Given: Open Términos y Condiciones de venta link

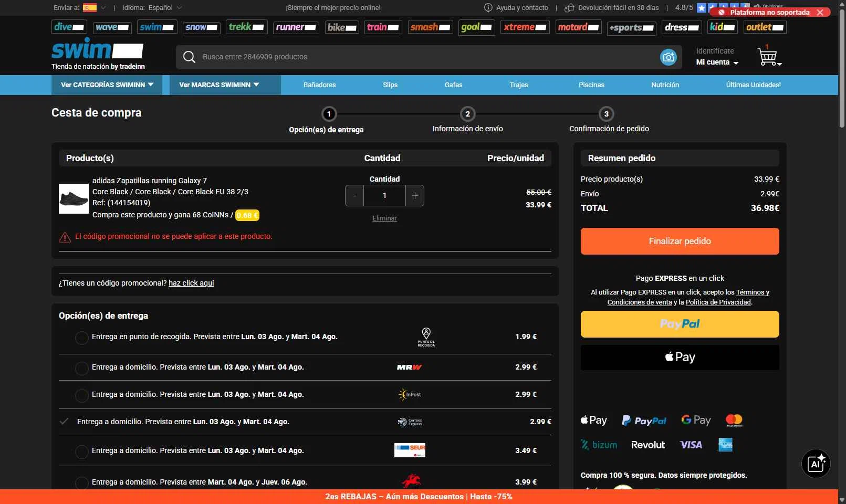Looking at the screenshot, I should coord(688,297).
